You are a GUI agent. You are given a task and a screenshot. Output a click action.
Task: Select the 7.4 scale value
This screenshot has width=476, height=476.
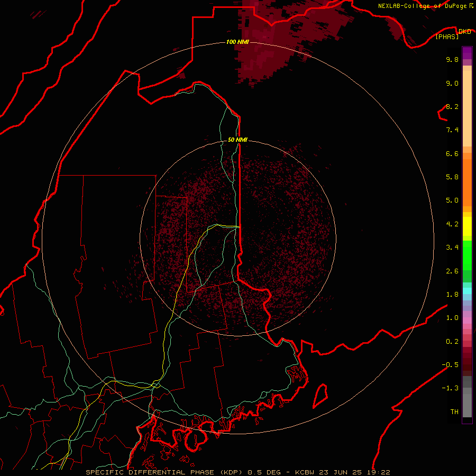pyautogui.click(x=452, y=130)
